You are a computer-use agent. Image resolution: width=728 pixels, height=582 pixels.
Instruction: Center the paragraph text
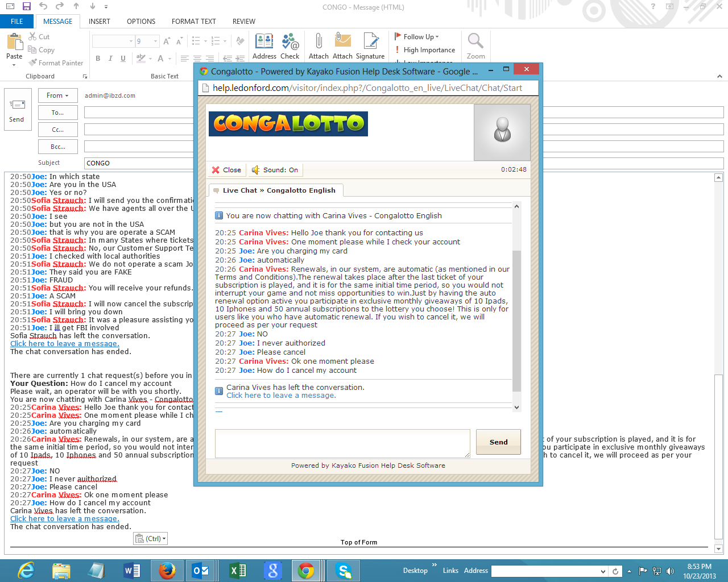197,59
